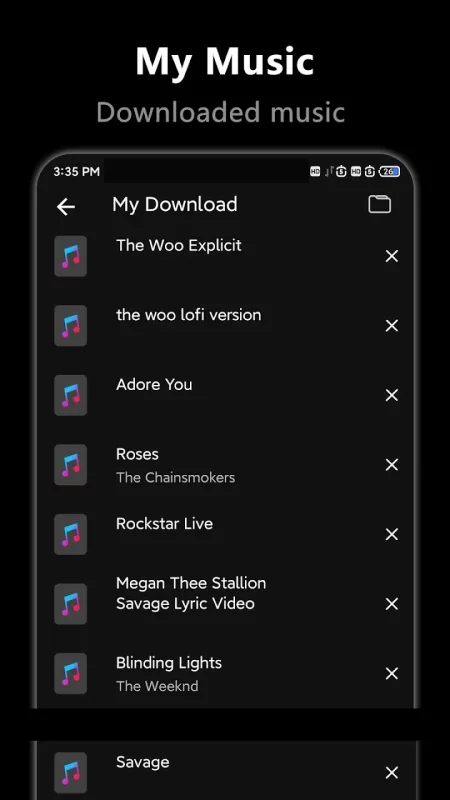Delete Roses by The Chainsmokers
Screen dimensions: 450x800
391,465
